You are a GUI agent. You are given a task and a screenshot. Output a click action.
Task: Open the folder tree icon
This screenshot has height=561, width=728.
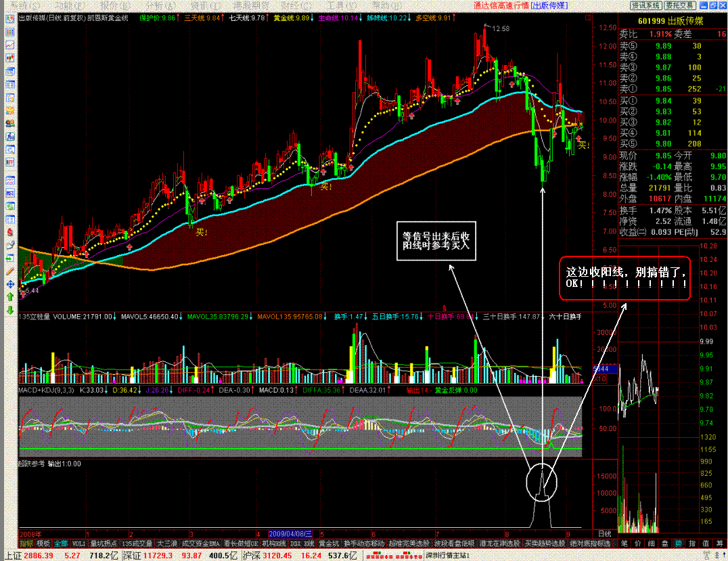click(x=9, y=97)
